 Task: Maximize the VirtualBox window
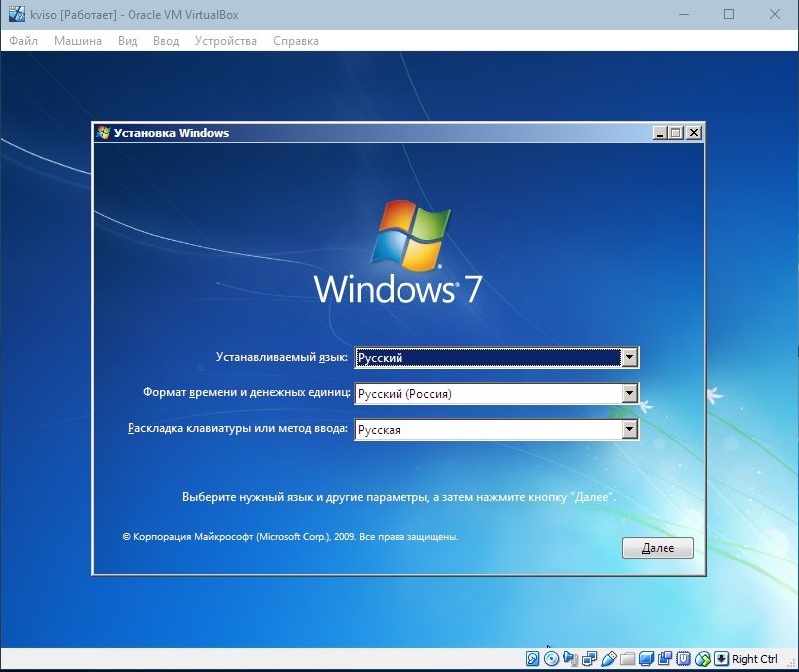(x=729, y=14)
